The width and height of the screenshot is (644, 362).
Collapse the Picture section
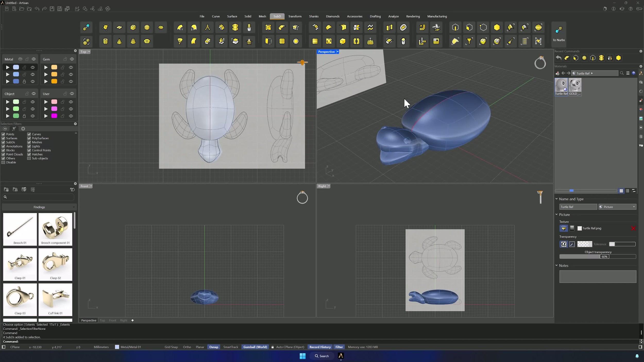(x=556, y=215)
